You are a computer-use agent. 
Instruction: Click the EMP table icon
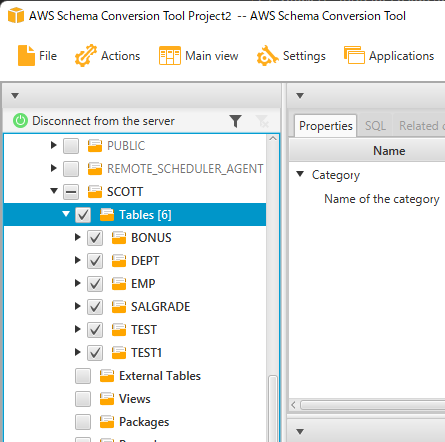click(119, 284)
